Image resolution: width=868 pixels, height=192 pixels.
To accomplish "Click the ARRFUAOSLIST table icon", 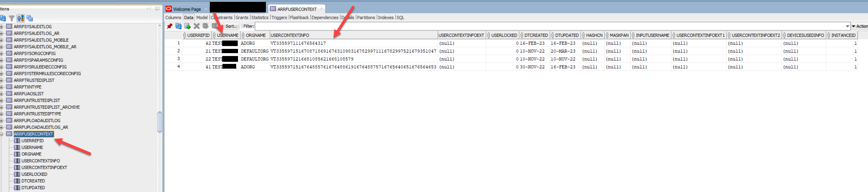I will coord(9,94).
